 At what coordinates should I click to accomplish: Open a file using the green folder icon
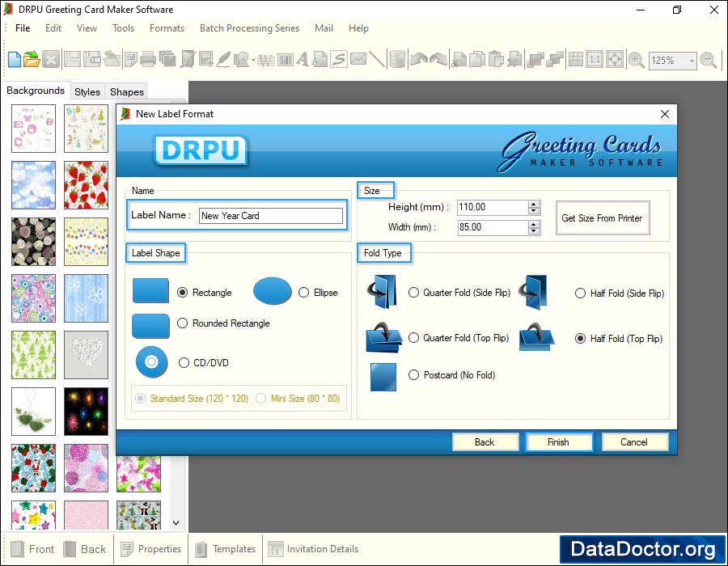(x=32, y=60)
